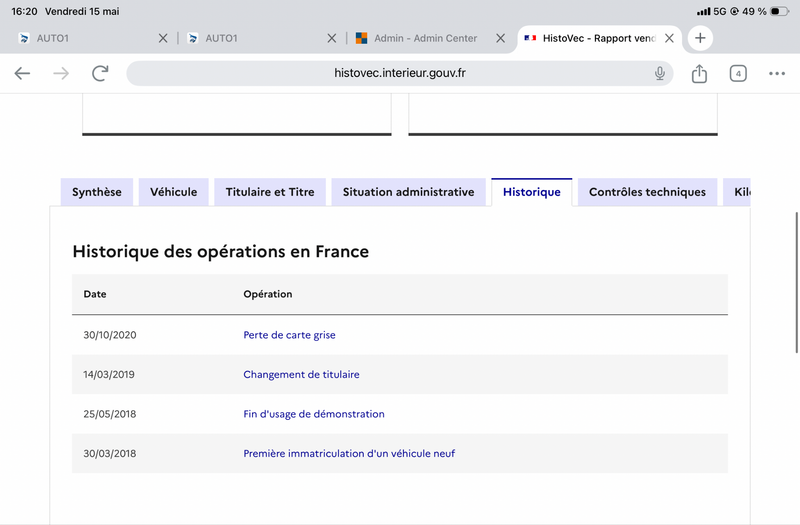This screenshot has width=800, height=525.
Task: Switch to the Admin - Admin Center browser tab
Action: tap(426, 38)
